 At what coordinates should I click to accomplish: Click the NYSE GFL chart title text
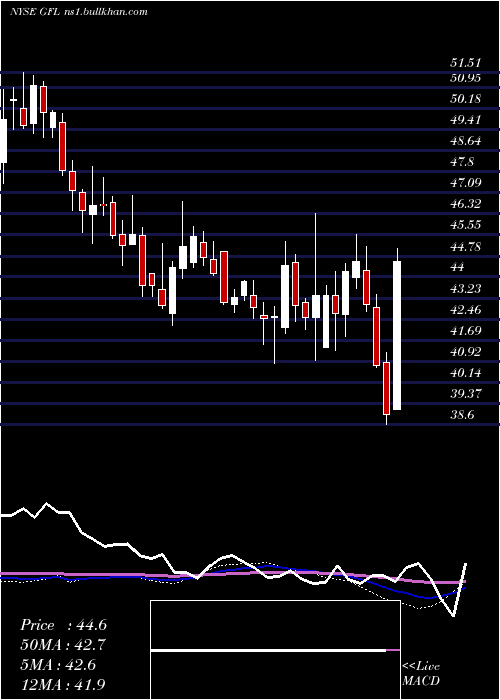pyautogui.click(x=78, y=12)
